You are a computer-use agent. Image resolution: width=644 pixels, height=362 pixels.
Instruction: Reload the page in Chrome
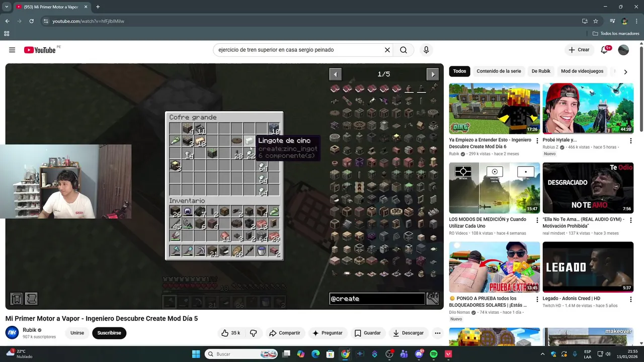pyautogui.click(x=31, y=21)
